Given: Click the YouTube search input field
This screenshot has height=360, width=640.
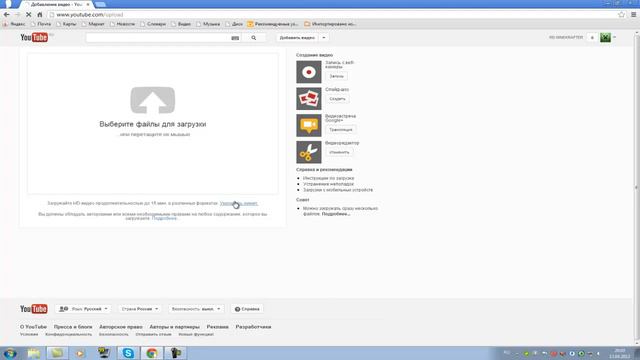Looking at the screenshot, I should tap(158, 38).
